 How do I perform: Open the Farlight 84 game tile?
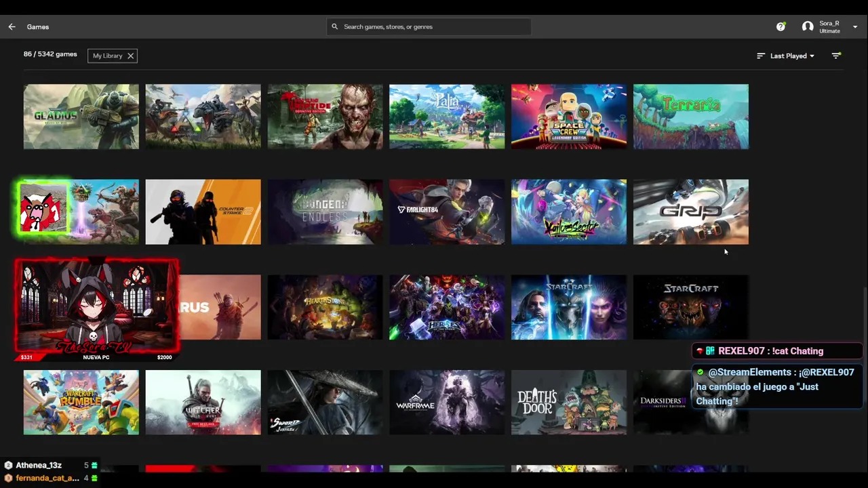447,211
